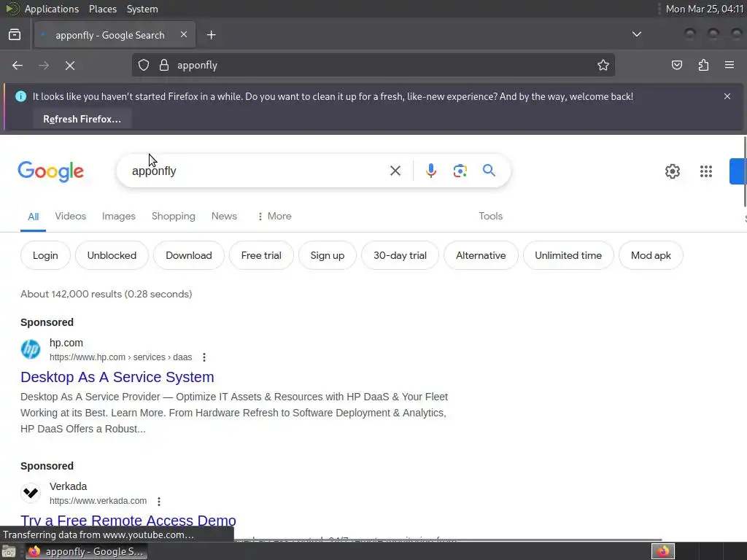Open Pocket save icon

pos(676,65)
